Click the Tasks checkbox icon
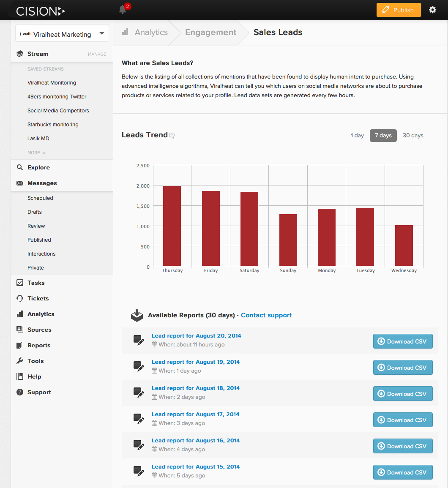The image size is (448, 488). 20,283
